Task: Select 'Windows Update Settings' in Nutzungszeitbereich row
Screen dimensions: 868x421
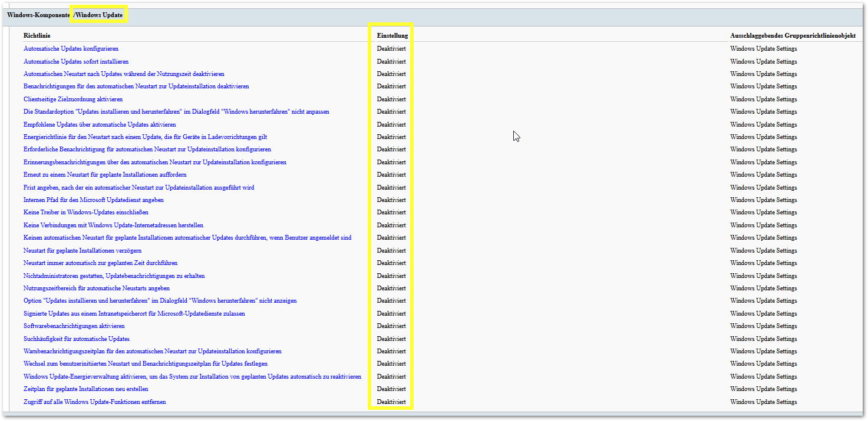Action: coord(764,289)
